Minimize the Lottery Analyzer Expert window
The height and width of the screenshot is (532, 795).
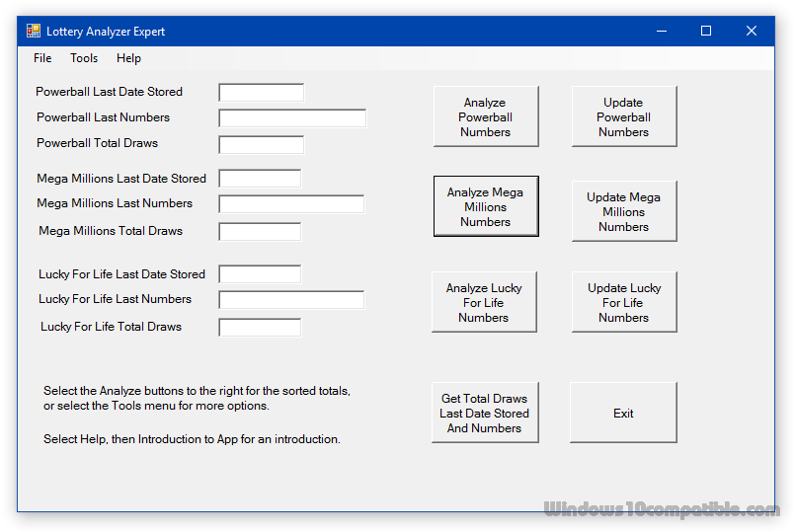pos(661,31)
